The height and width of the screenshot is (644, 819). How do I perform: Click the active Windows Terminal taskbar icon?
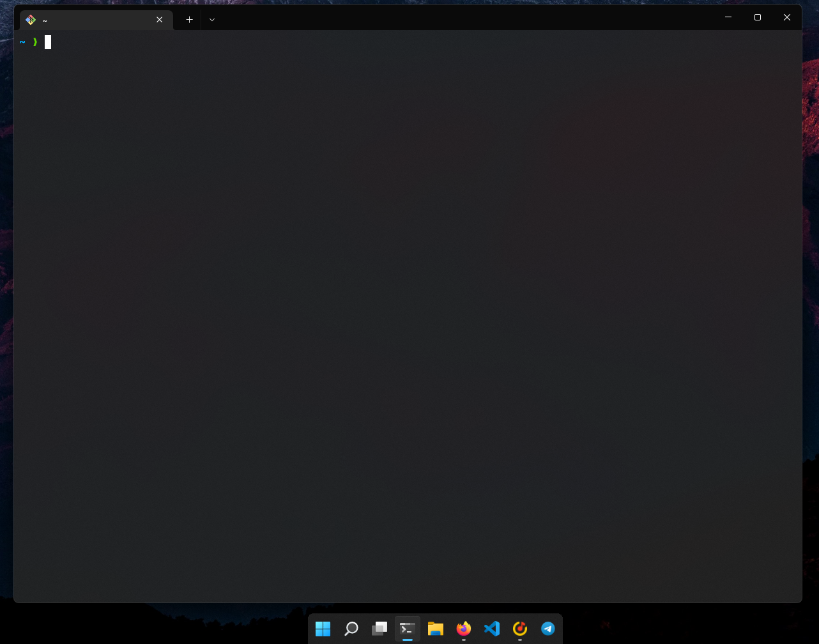click(x=407, y=629)
